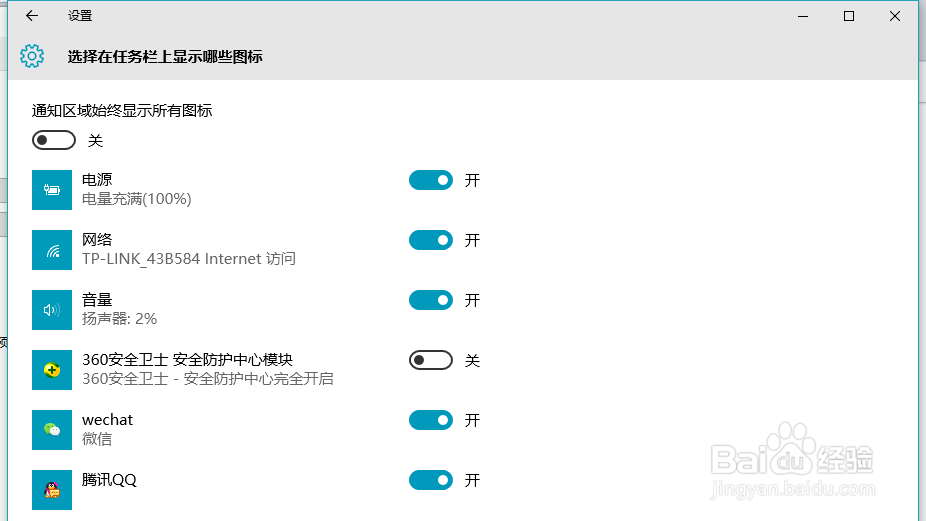
Task: Turn on the 360安全卫士 toggle
Action: pyautogui.click(x=431, y=360)
